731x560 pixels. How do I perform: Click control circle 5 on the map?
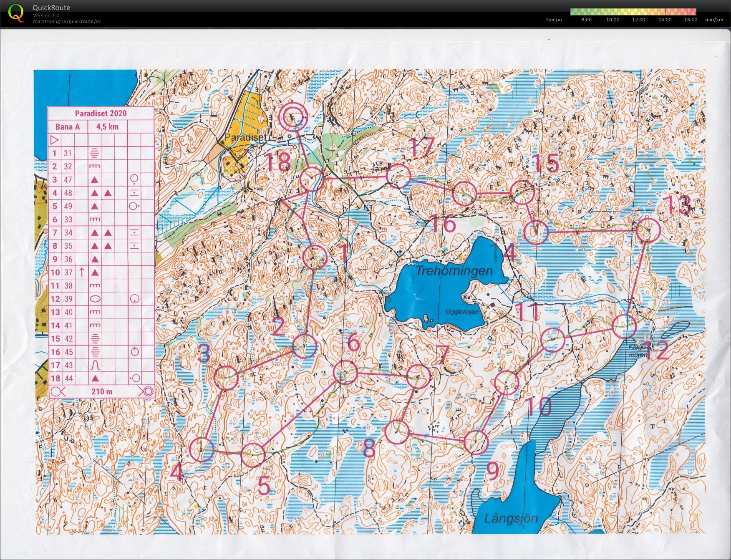253,455
